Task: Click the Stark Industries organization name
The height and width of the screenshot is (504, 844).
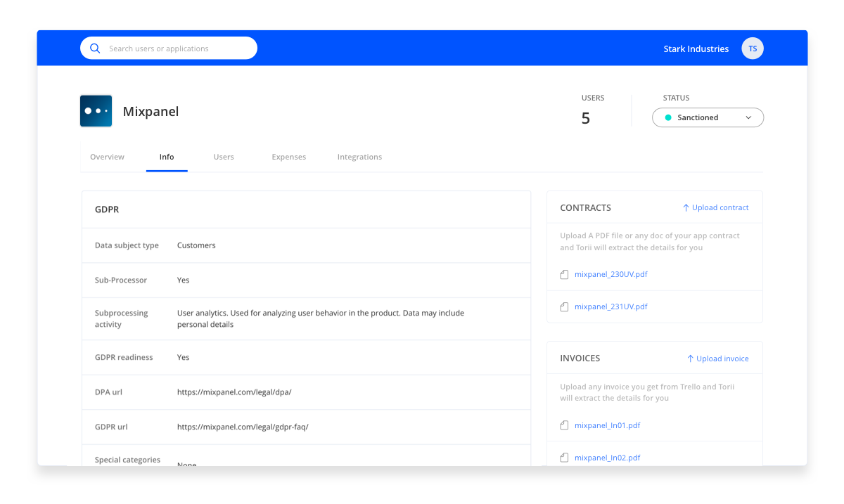Action: (696, 49)
